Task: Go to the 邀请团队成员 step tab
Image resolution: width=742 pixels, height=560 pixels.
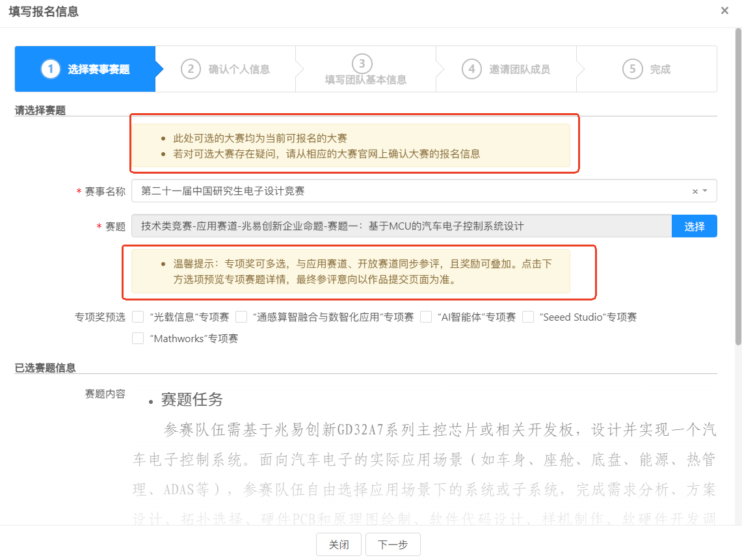Action: 519,69
